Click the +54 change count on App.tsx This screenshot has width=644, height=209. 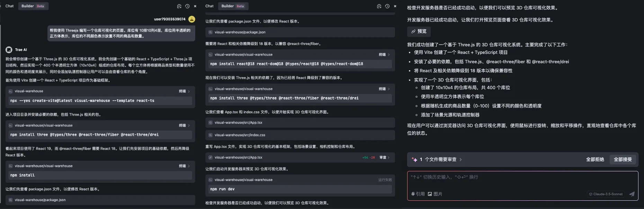[365, 158]
